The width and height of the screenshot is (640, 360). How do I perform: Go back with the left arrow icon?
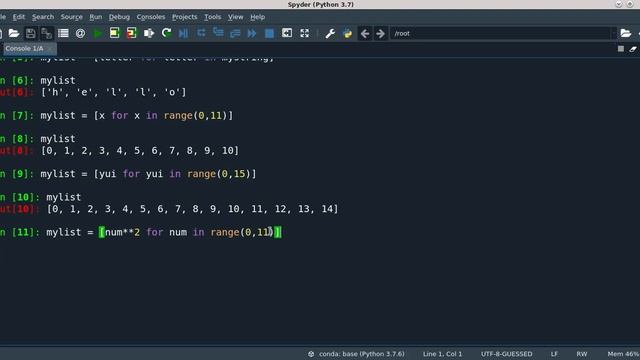[365, 33]
